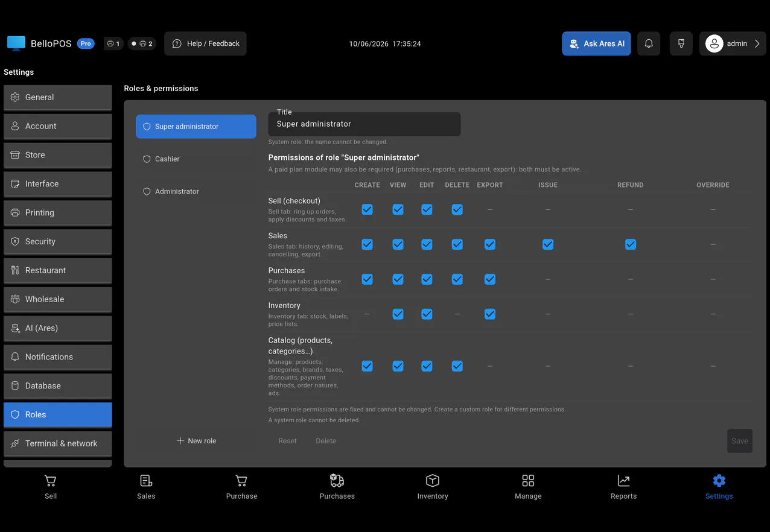The width and height of the screenshot is (770, 532).
Task: Open the Database settings section
Action: [x=58, y=386]
